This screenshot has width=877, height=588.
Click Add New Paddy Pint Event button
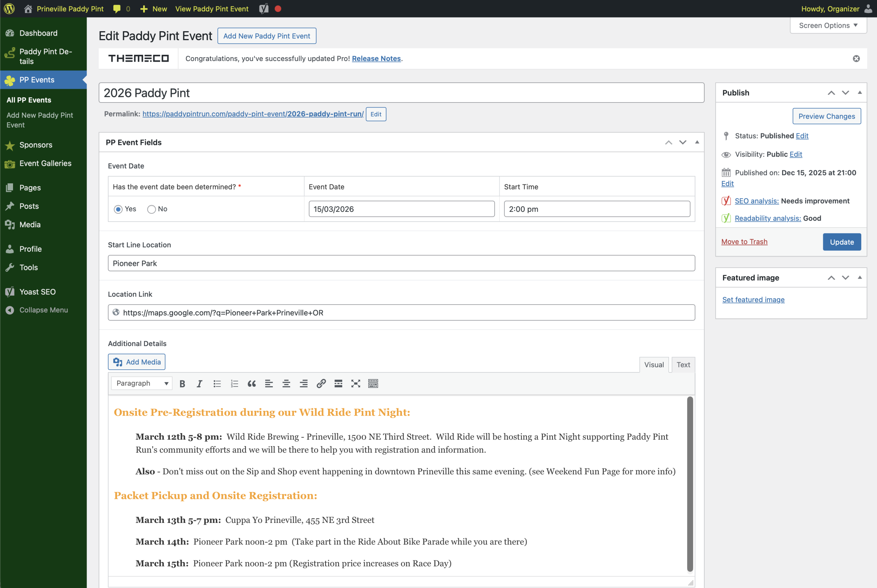267,36
